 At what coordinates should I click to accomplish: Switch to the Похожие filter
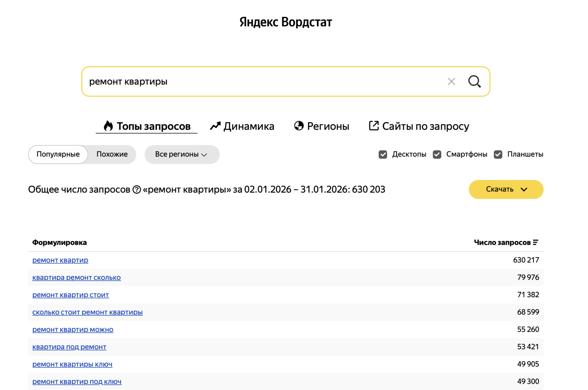[111, 154]
